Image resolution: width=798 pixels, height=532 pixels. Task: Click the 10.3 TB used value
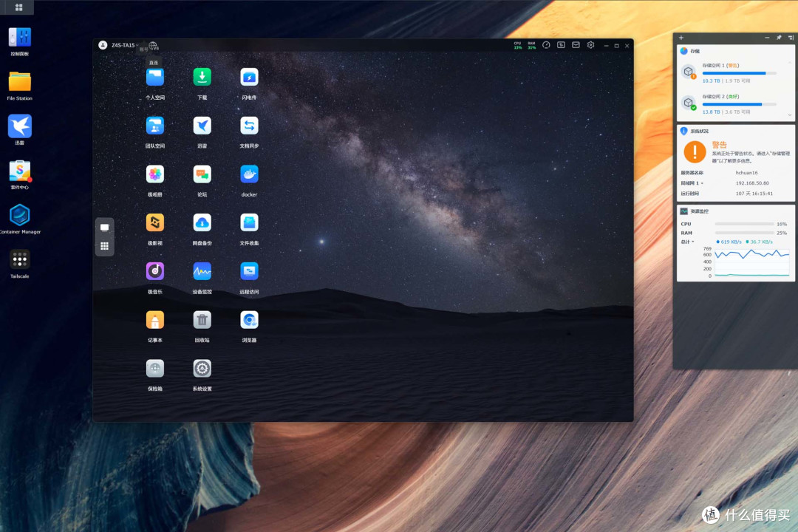pos(711,81)
